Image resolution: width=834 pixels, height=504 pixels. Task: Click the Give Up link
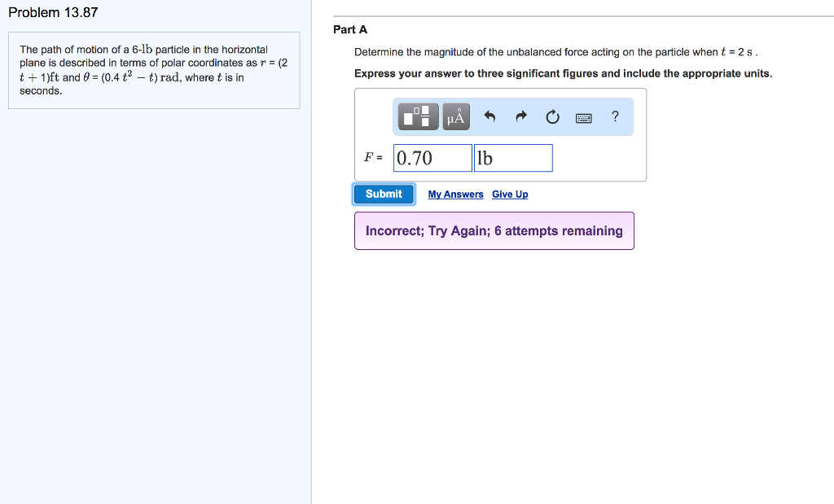click(x=509, y=194)
